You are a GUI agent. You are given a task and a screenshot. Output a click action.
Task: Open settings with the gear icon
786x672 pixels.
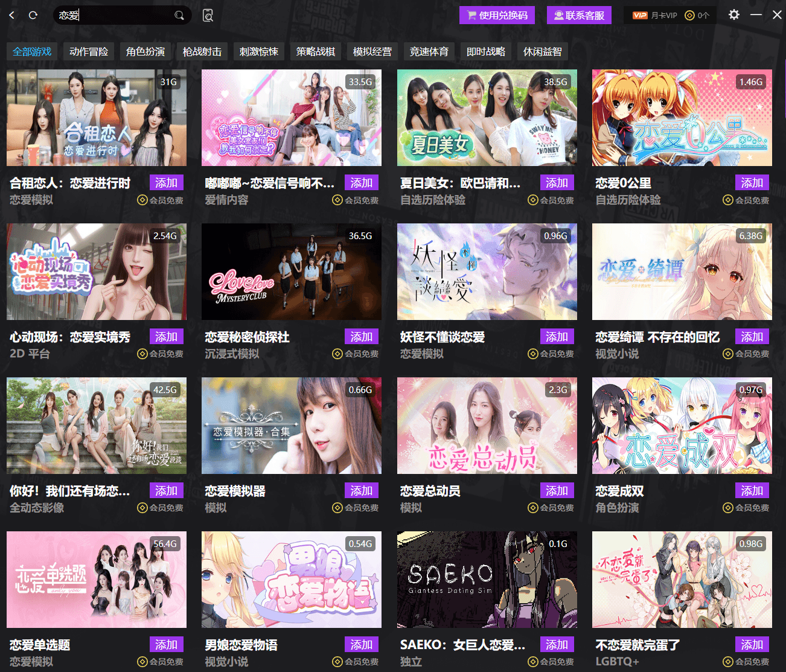[734, 14]
